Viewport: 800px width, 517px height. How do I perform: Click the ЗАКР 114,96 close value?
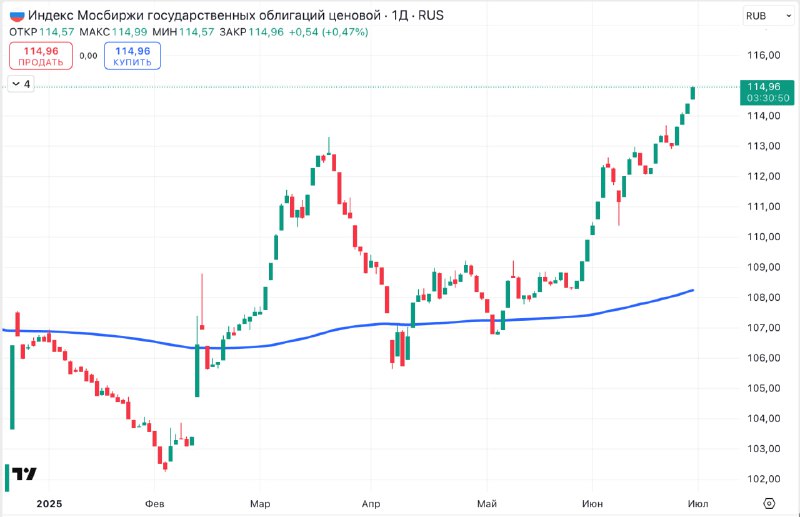[252, 32]
